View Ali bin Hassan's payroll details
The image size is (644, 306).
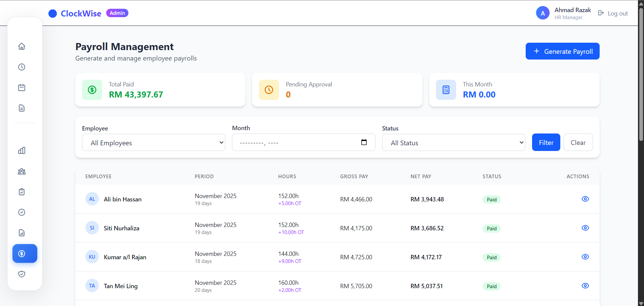[x=585, y=199]
